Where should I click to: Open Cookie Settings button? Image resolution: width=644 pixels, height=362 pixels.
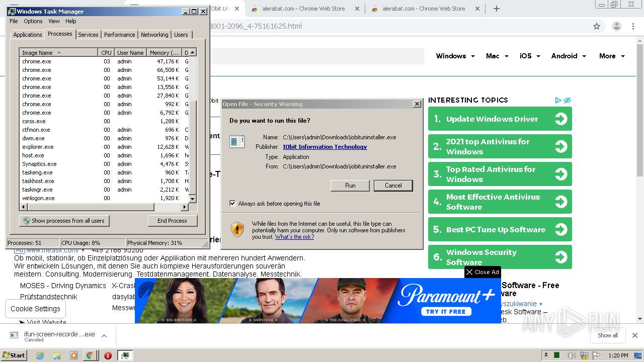(35, 309)
